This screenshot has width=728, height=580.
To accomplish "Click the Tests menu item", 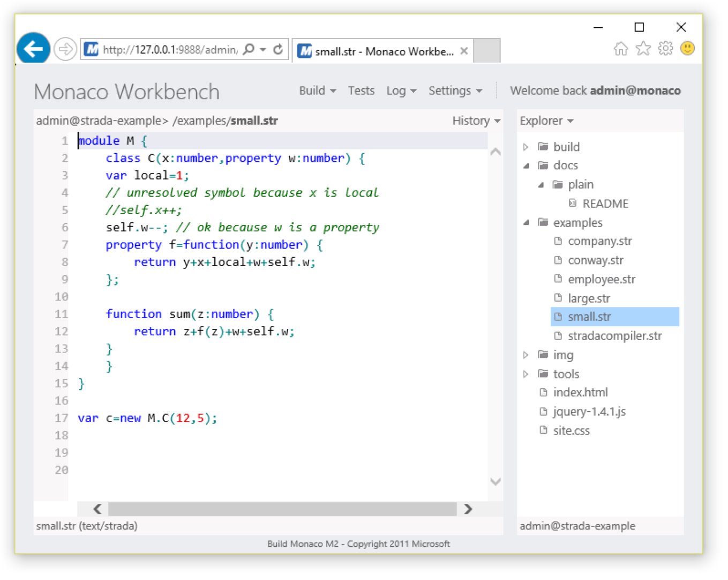I will [x=361, y=91].
